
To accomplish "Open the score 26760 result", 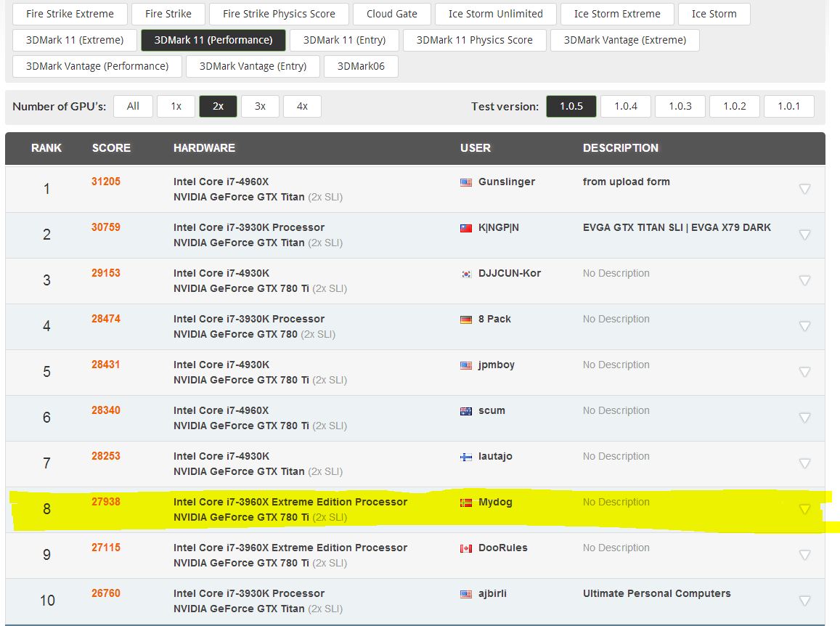I will coord(105,593).
